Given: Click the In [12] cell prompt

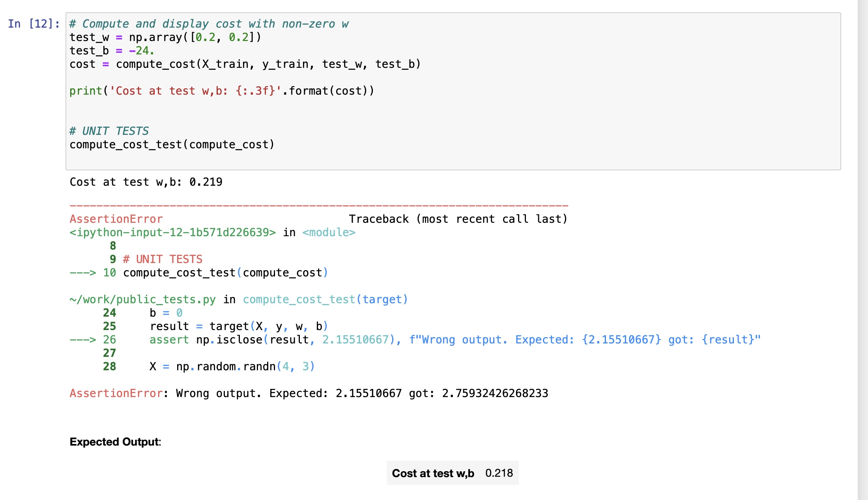Looking at the screenshot, I should coord(34,24).
